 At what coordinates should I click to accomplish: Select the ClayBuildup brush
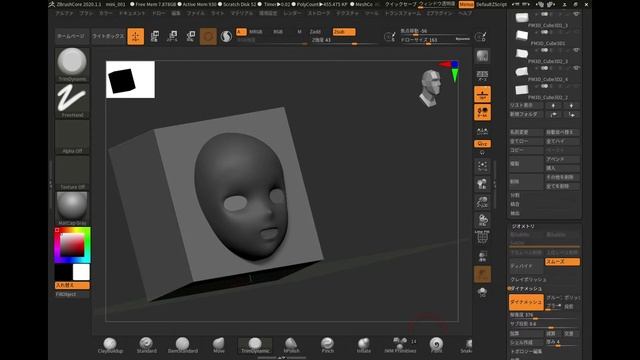pyautogui.click(x=110, y=345)
